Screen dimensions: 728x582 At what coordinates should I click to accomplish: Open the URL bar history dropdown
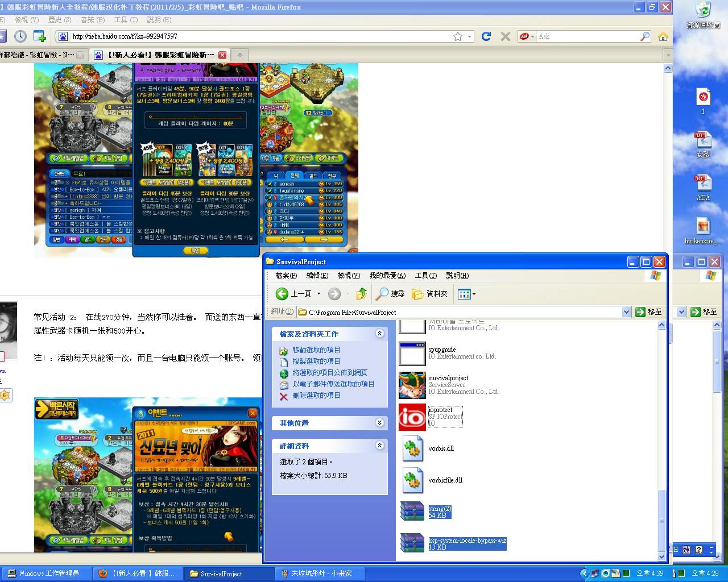470,36
